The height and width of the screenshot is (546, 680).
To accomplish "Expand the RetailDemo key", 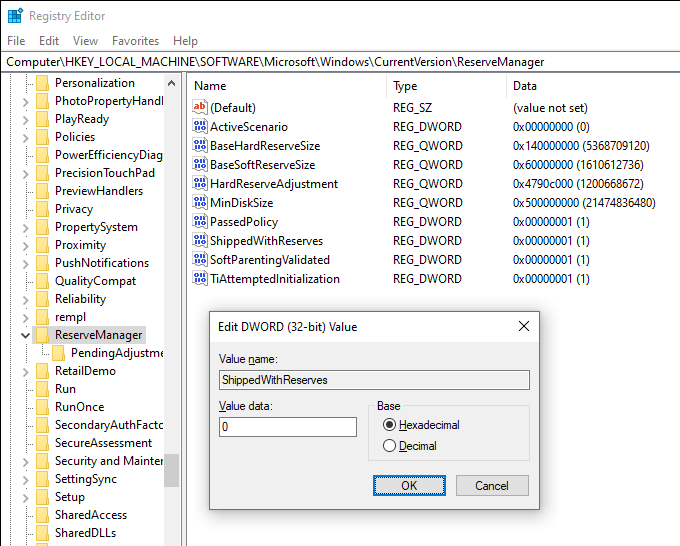I will pyautogui.click(x=26, y=372).
